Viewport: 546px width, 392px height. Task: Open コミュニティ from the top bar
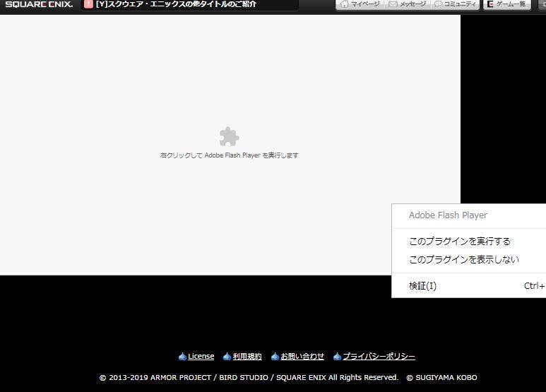click(455, 4)
